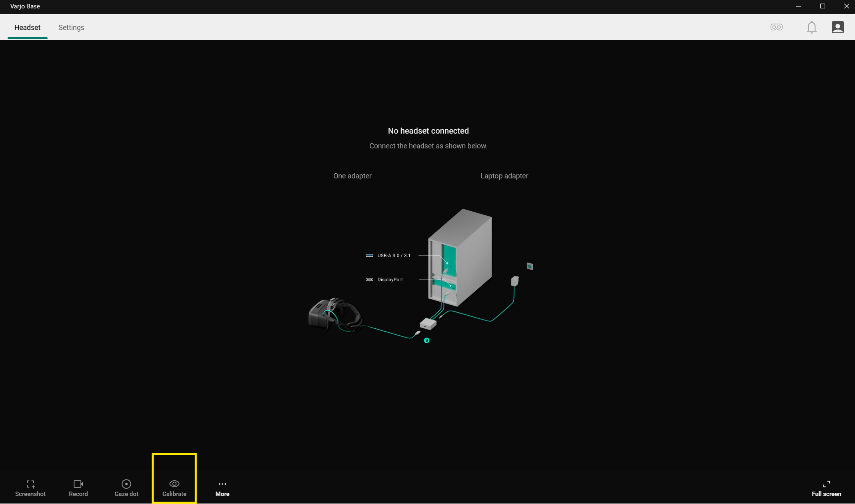Image resolution: width=855 pixels, height=504 pixels.
Task: Click the DisplayPort label in the diagram
Action: (390, 280)
